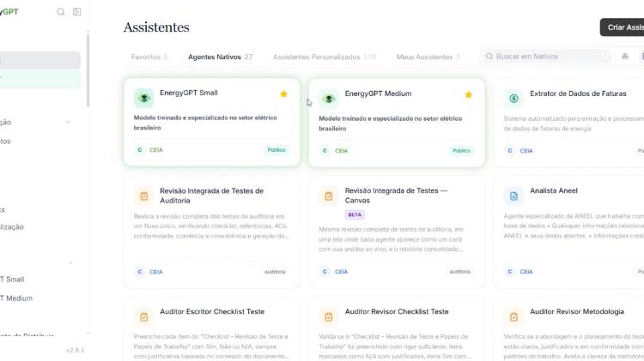The width and height of the screenshot is (644, 361).
Task: Open the EnergyGPT Medium card title
Action: (378, 93)
